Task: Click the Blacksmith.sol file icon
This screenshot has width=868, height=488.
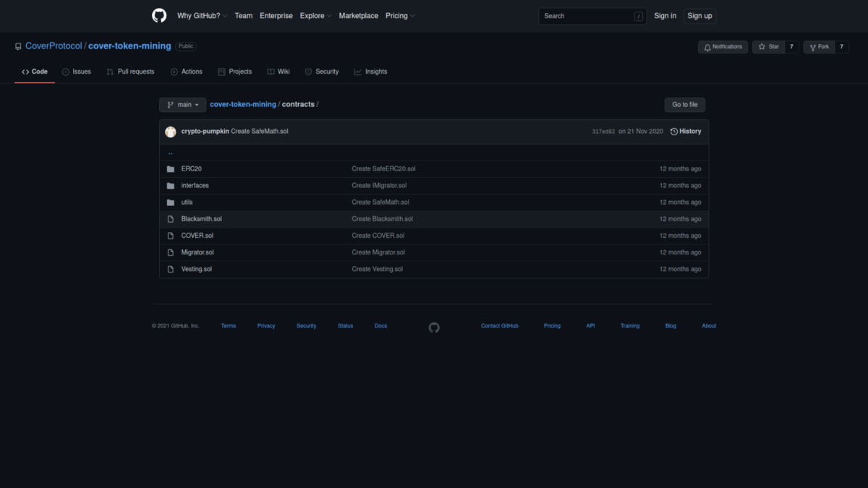Action: tap(171, 219)
